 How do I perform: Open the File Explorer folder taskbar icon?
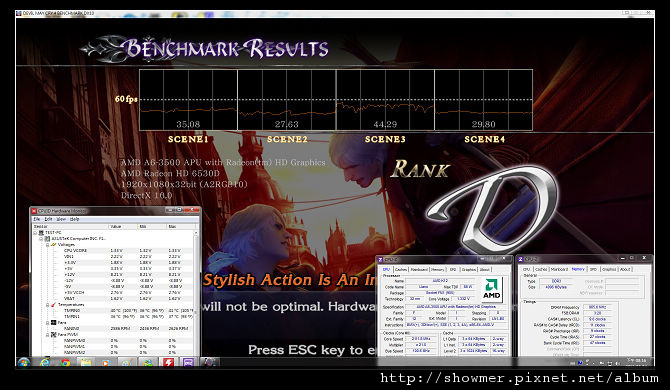(x=86, y=363)
